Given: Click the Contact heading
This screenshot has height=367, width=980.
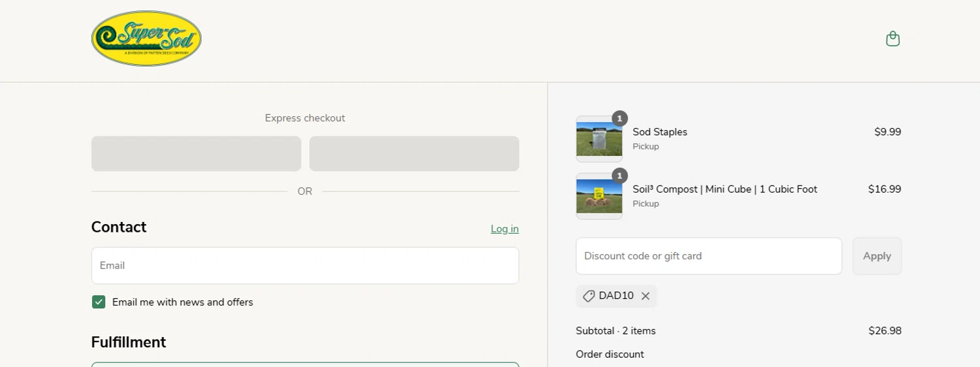Looking at the screenshot, I should [x=119, y=227].
